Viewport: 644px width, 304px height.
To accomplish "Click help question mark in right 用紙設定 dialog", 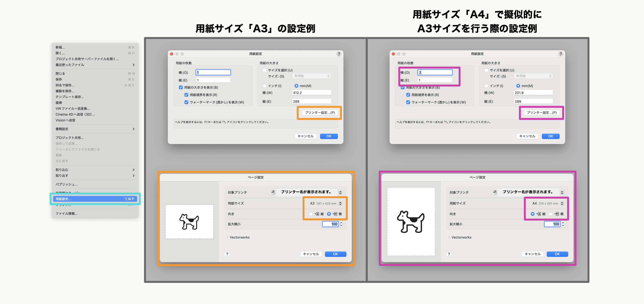I will [x=561, y=54].
